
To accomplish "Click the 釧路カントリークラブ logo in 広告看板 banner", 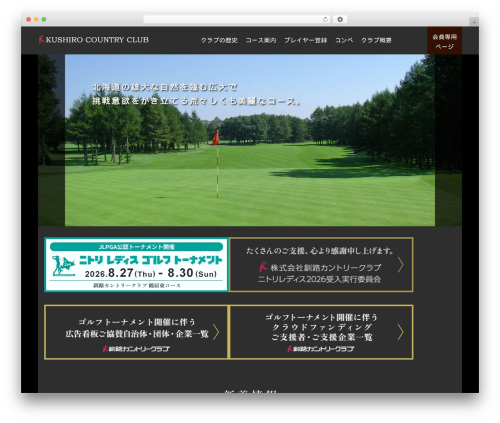I will (136, 349).
